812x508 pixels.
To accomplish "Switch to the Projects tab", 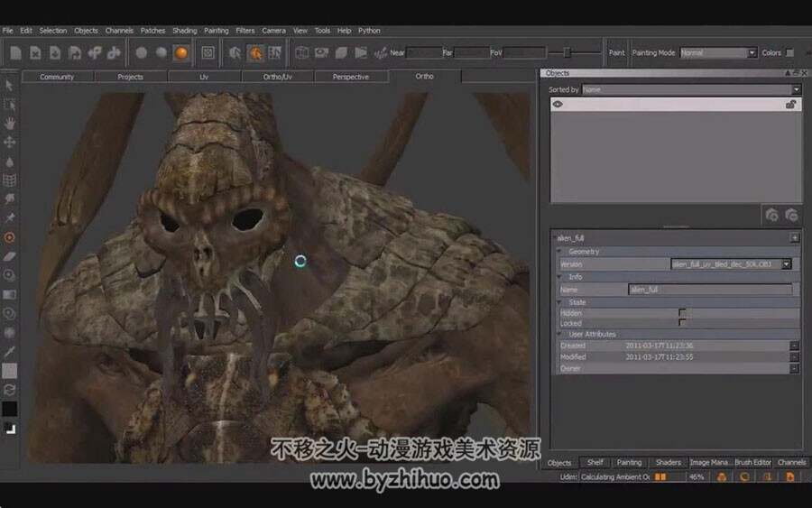I will tap(130, 77).
